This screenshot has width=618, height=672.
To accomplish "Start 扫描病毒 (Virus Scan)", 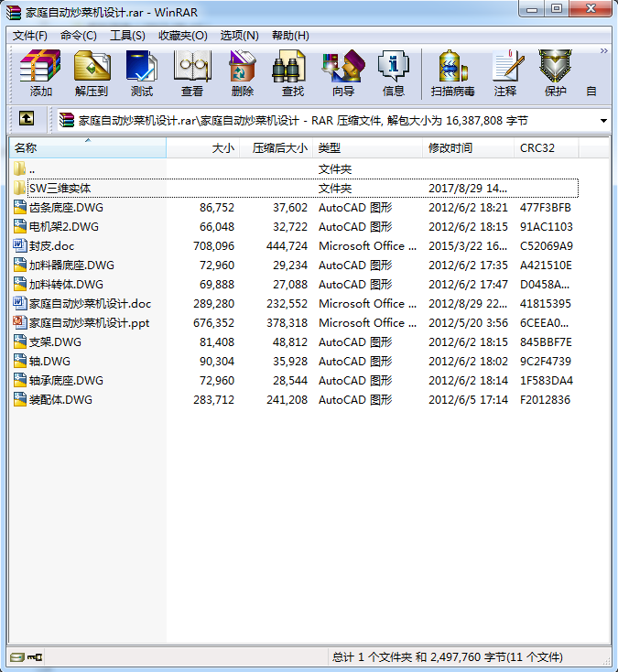I will [452, 73].
